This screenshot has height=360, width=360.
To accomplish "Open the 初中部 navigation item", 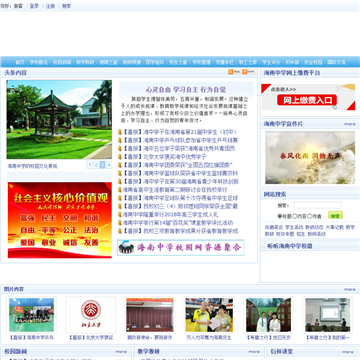I will click(x=292, y=62).
